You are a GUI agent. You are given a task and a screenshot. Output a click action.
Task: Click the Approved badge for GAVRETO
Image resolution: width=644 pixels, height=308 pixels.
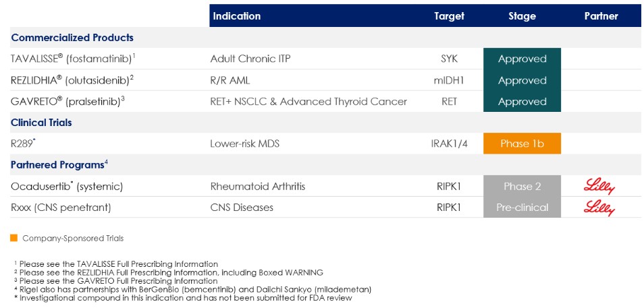(x=522, y=102)
